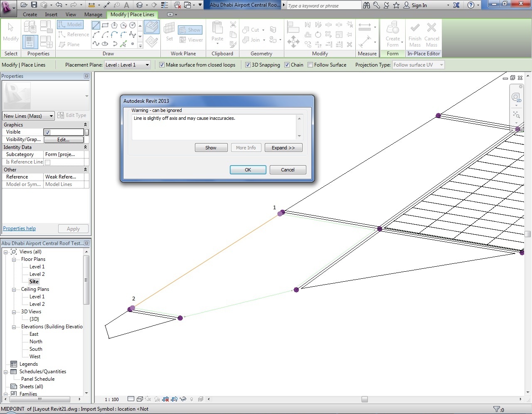Open the New Lines (Mass) type selector
The image size is (532, 414).
28,116
